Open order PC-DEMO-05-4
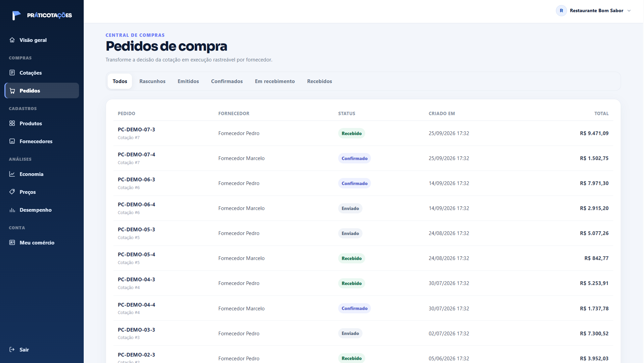The image size is (644, 363). [x=136, y=255]
